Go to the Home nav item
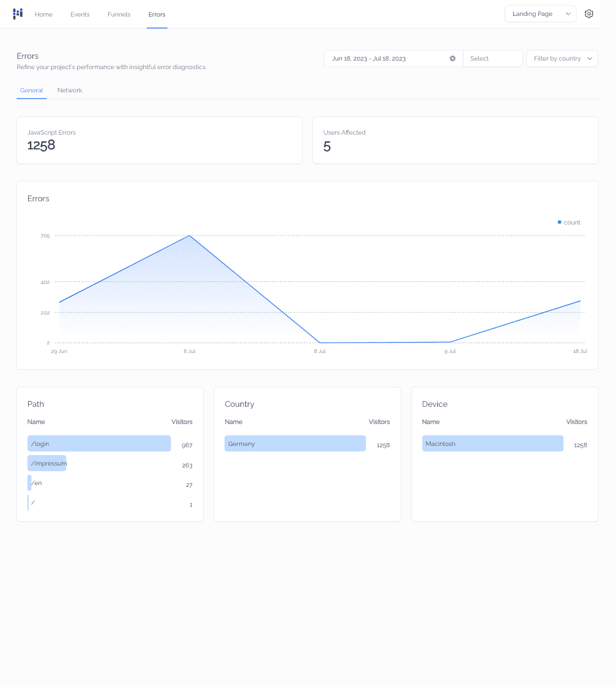Viewport: 616px width, 687px height. (44, 15)
